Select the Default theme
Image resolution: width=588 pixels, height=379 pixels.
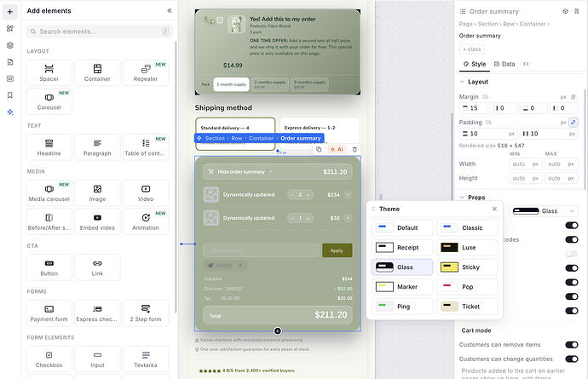(402, 228)
